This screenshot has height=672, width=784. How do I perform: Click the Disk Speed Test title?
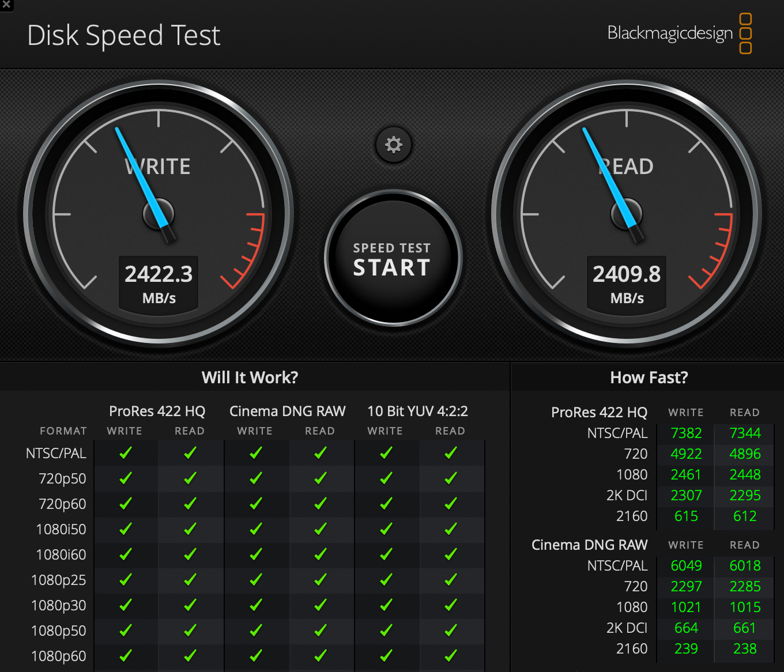(x=124, y=36)
